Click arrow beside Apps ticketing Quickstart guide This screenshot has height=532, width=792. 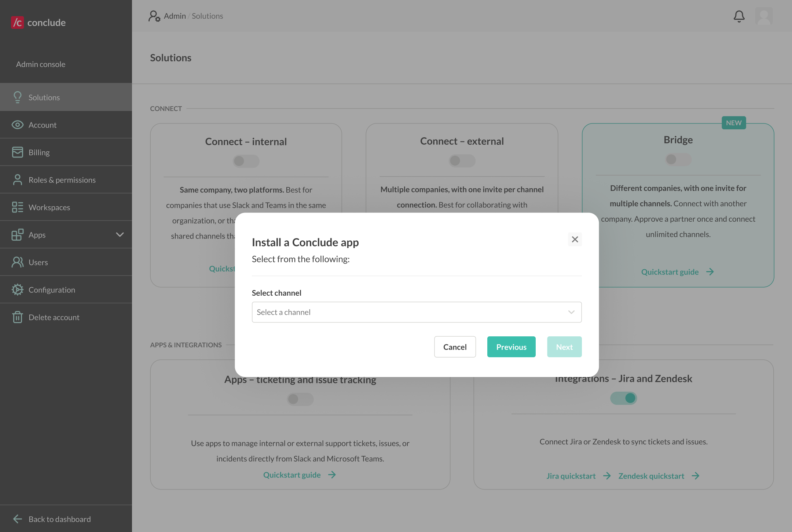(332, 474)
